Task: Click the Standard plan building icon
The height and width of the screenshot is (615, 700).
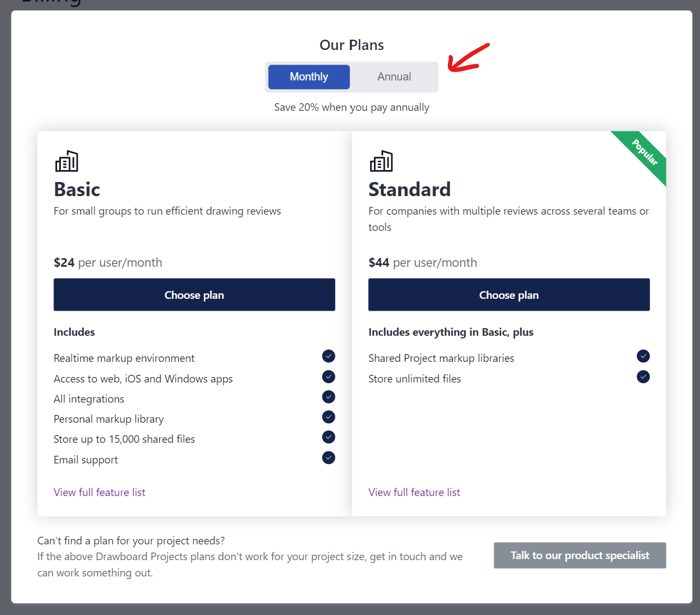Action: tap(382, 161)
